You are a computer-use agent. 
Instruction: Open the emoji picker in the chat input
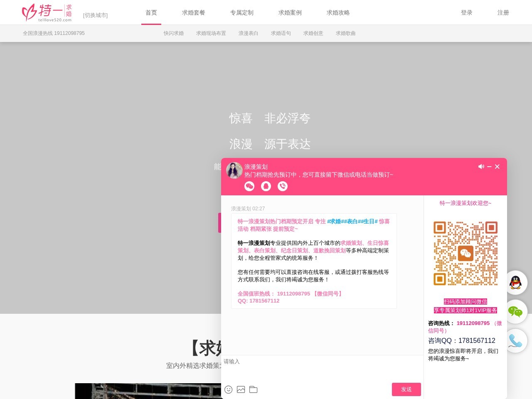click(x=228, y=389)
